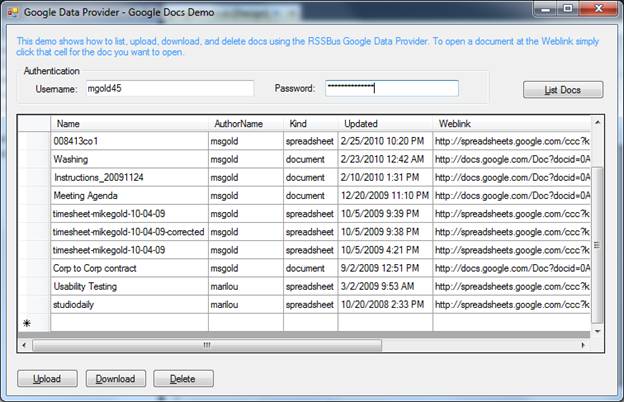Click the grid's scroll down arrow

tap(597, 331)
